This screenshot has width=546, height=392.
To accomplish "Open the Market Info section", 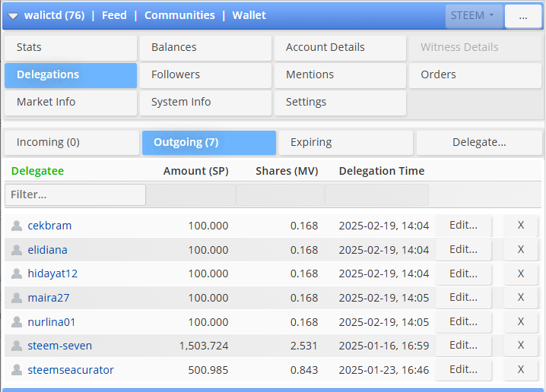I will pyautogui.click(x=71, y=103).
